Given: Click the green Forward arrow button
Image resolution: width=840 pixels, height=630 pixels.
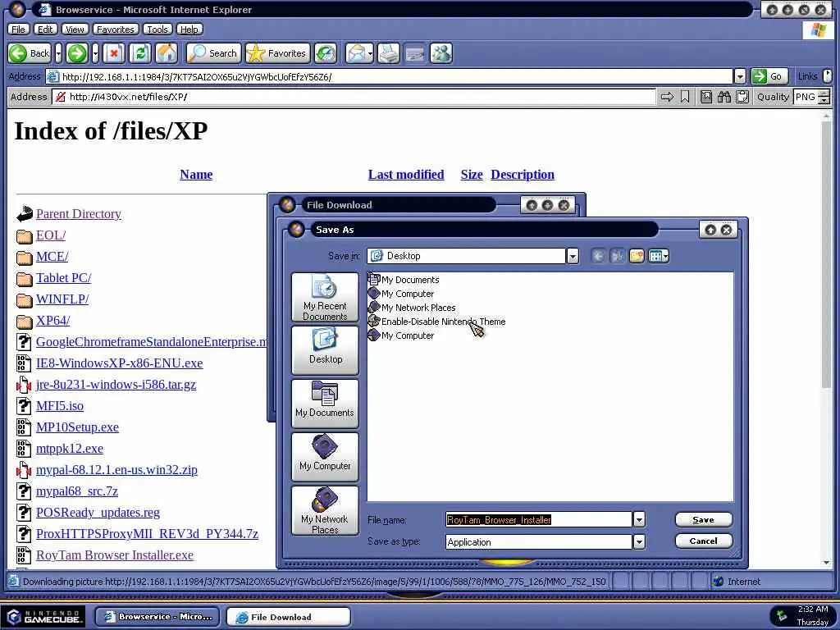Looking at the screenshot, I should pos(77,53).
